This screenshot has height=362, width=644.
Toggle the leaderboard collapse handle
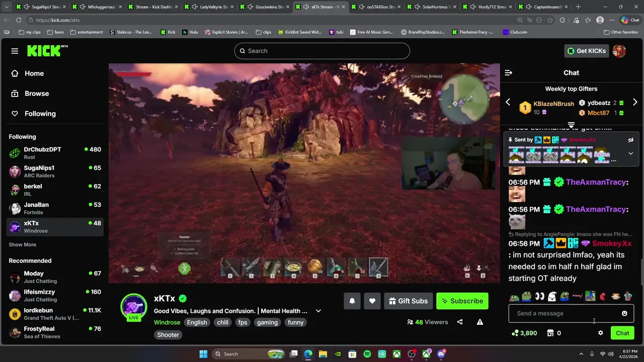point(571,125)
